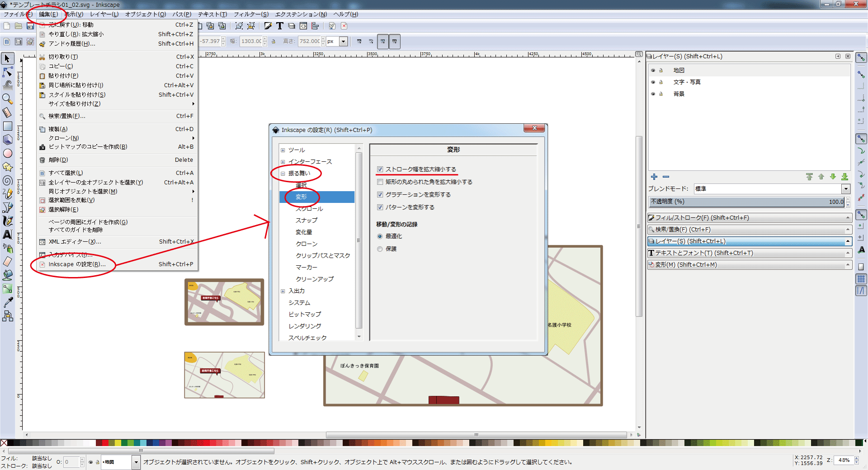Image resolution: width=868 pixels, height=470 pixels.
Task: Open 検索/置換 docked panel header
Action: pos(750,230)
